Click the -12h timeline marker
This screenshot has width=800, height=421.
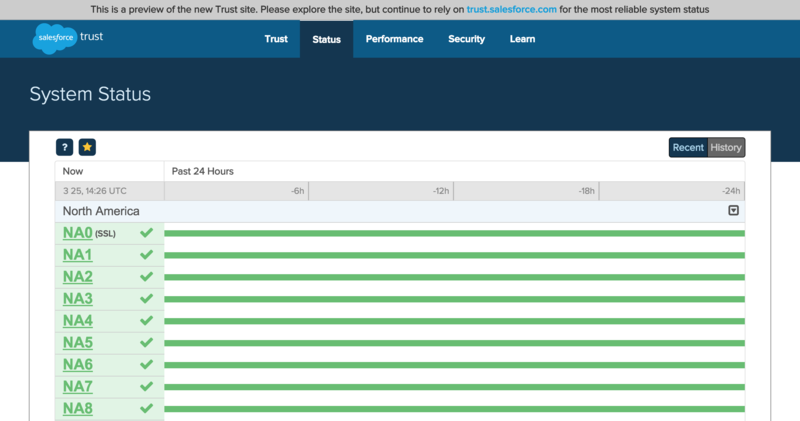441,191
